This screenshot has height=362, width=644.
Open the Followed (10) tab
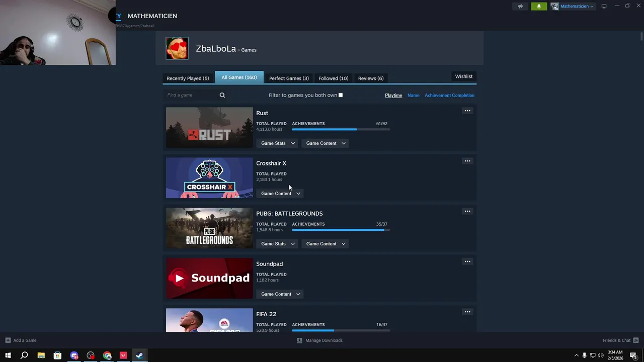[x=333, y=78]
